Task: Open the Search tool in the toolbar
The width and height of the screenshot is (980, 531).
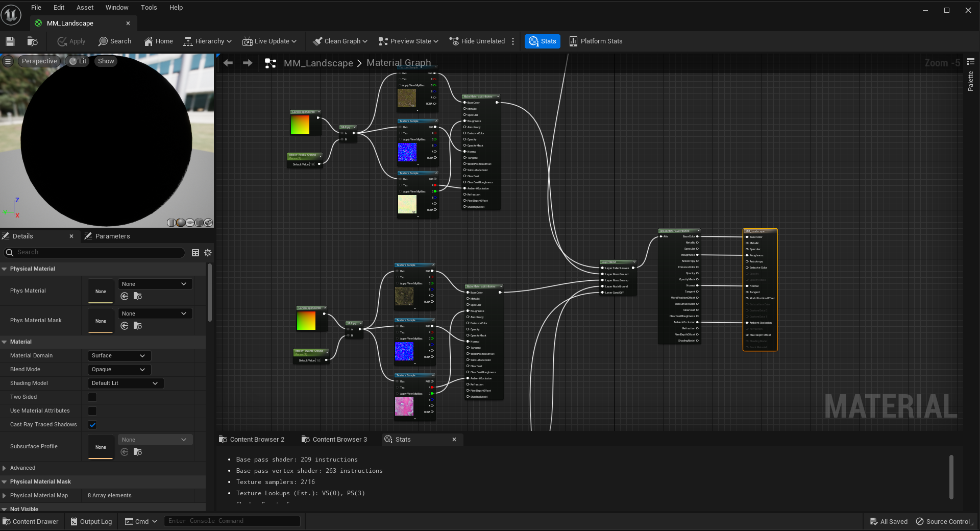Action: pos(115,41)
